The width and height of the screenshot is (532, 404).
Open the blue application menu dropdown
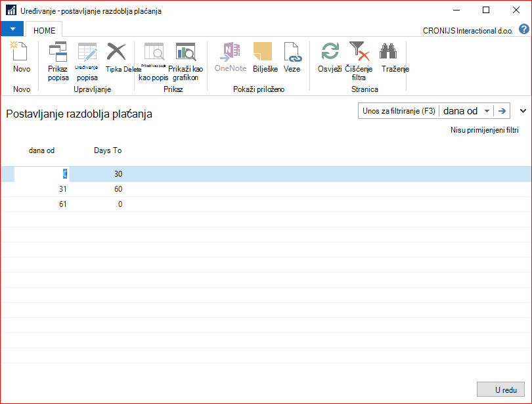(12, 29)
